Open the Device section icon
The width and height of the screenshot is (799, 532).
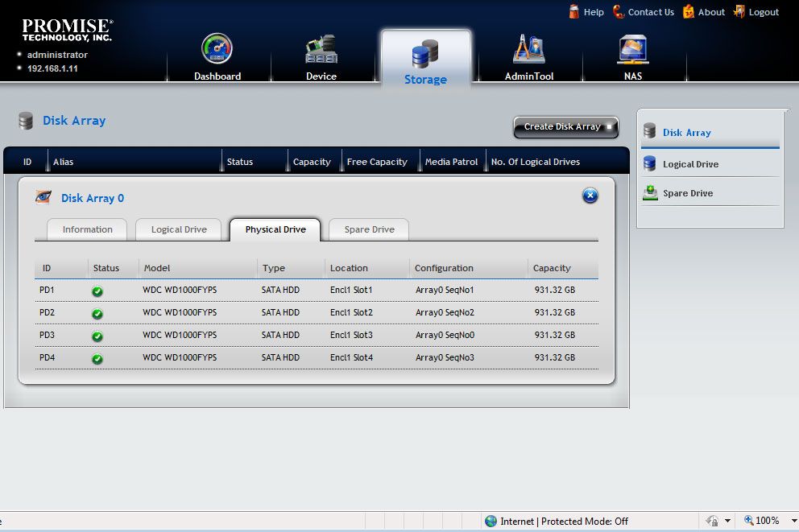[321, 49]
